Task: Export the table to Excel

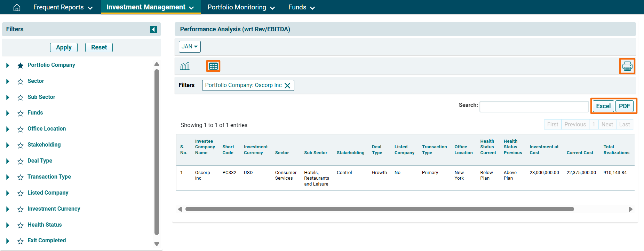Action: pos(603,106)
